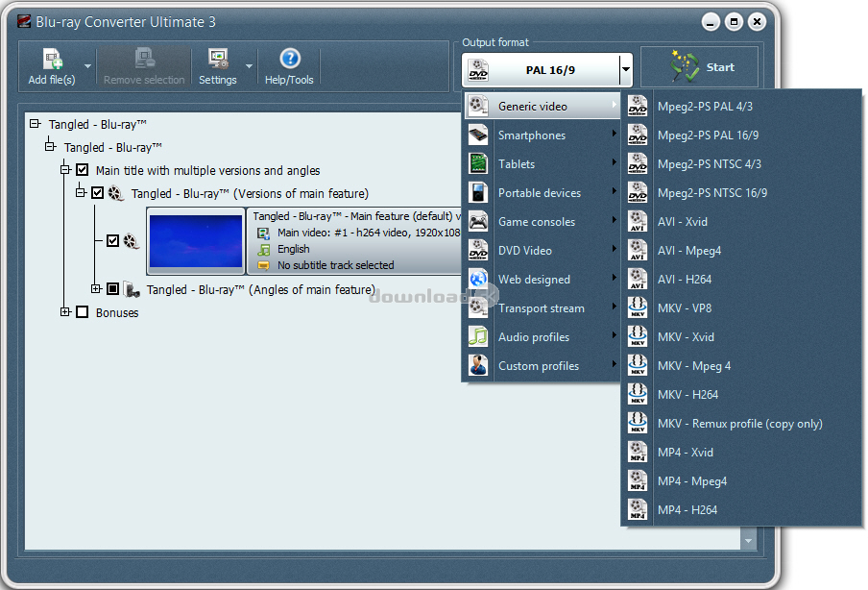Click the MKV - Remux profile icon
This screenshot has width=868, height=590.
coord(638,424)
